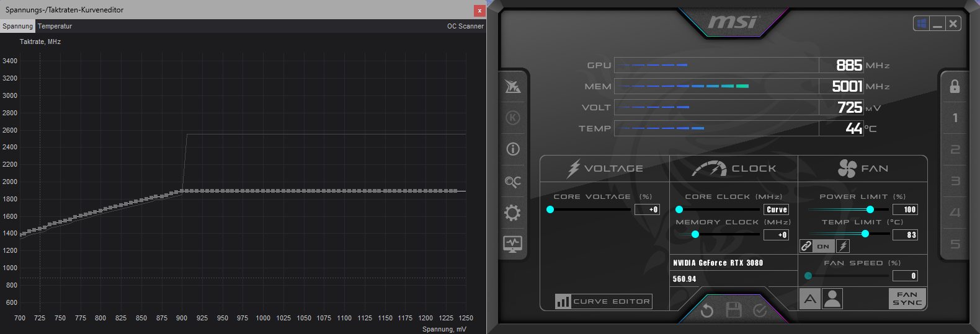Close the Kurveneditor window
Screen dimensions: 980x334
pyautogui.click(x=479, y=11)
